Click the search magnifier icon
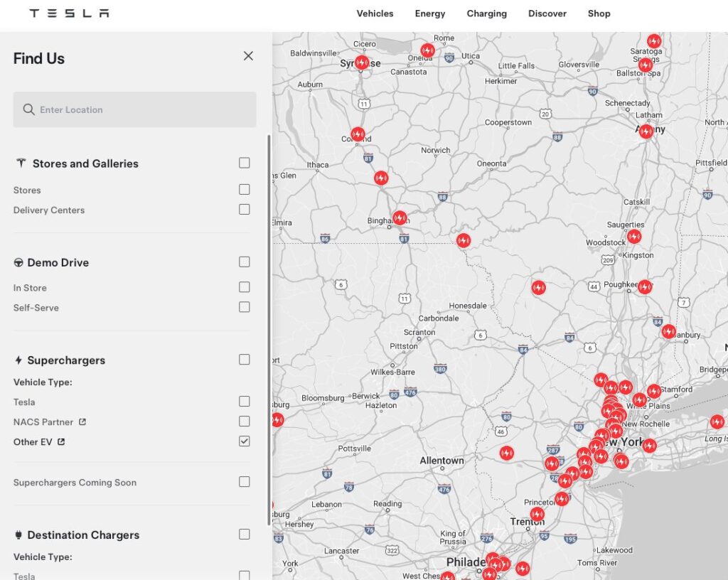Screen dimensions: 728x580 click(28, 109)
